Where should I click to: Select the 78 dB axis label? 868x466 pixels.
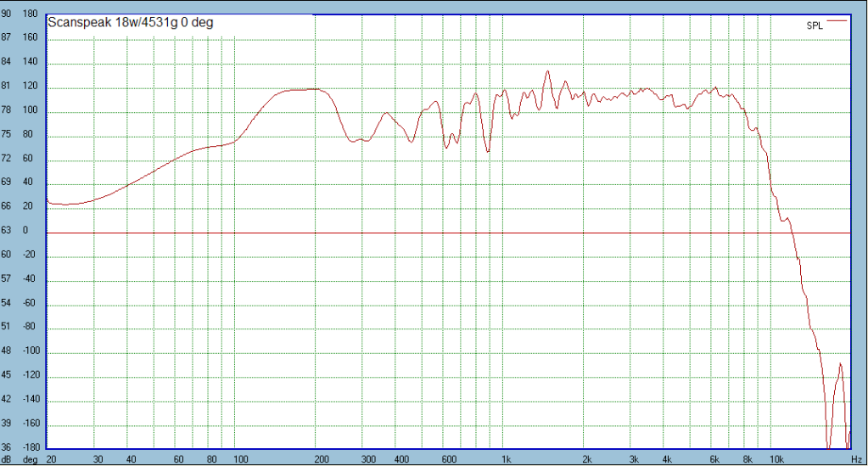(x=6, y=109)
